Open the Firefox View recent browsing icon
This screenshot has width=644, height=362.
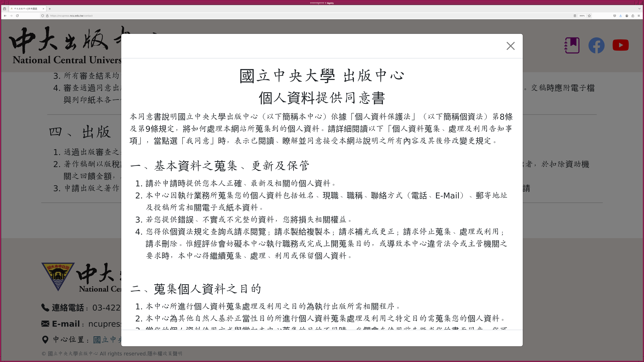5,9
